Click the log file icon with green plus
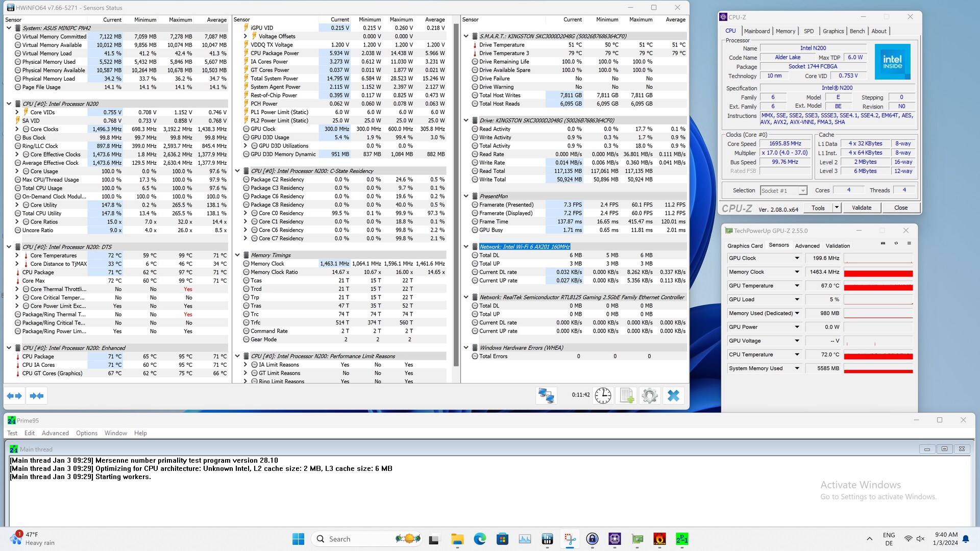This screenshot has height=551, width=980. coord(626,395)
